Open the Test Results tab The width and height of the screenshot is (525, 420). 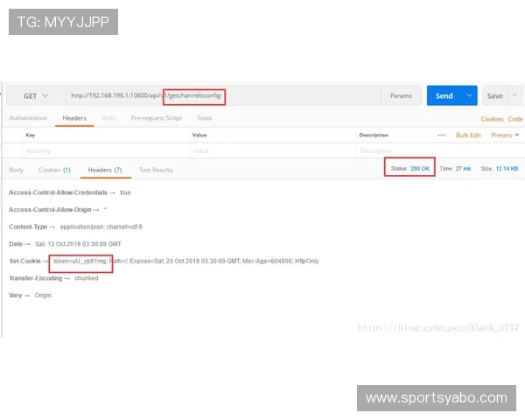(x=156, y=170)
